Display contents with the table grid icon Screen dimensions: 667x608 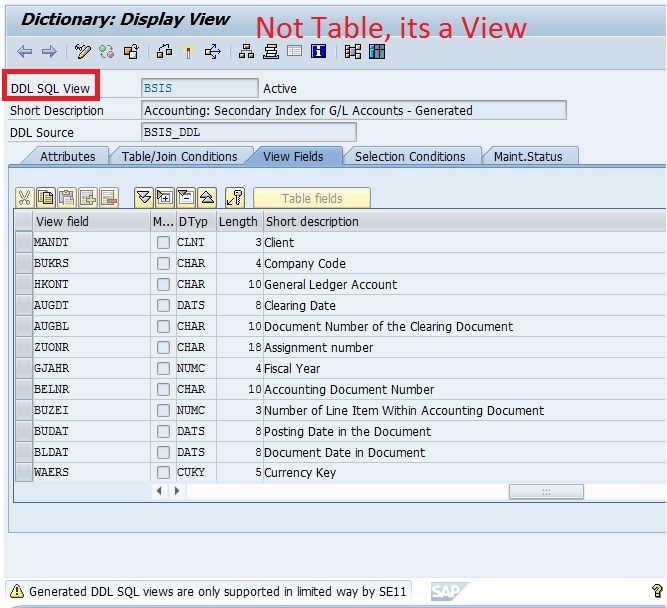[377, 52]
